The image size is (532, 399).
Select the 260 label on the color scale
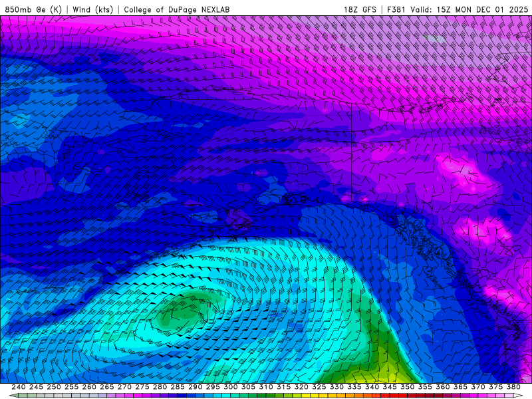coord(89,387)
